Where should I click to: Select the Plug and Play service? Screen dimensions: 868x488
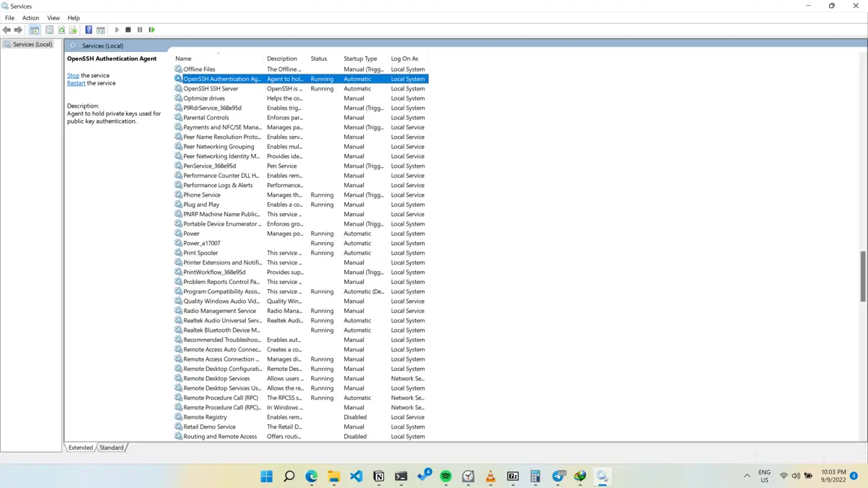click(x=301, y=205)
